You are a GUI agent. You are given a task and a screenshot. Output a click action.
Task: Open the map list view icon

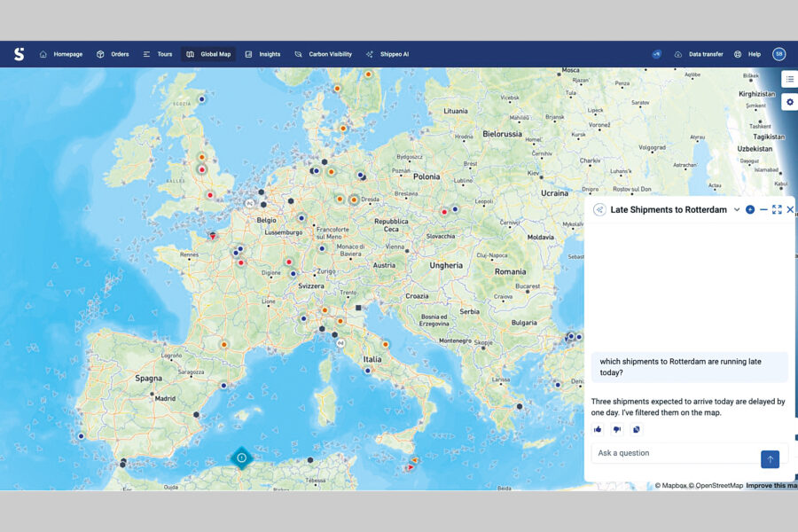tap(789, 80)
